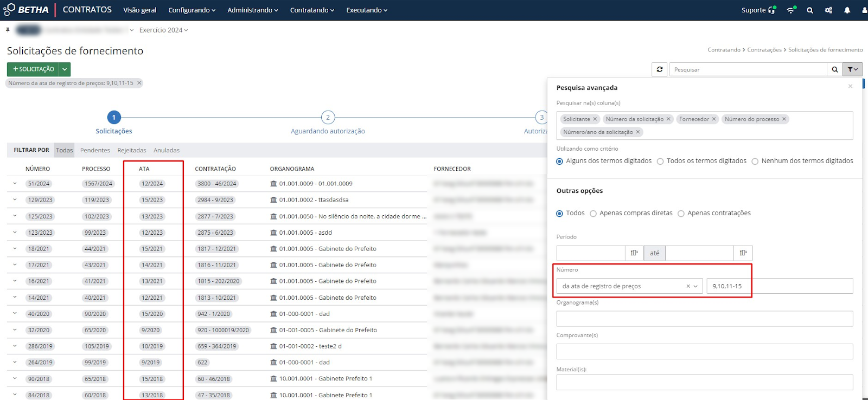Open the arrow next to +Solicitação button
The width and height of the screenshot is (868, 400).
pyautogui.click(x=65, y=69)
